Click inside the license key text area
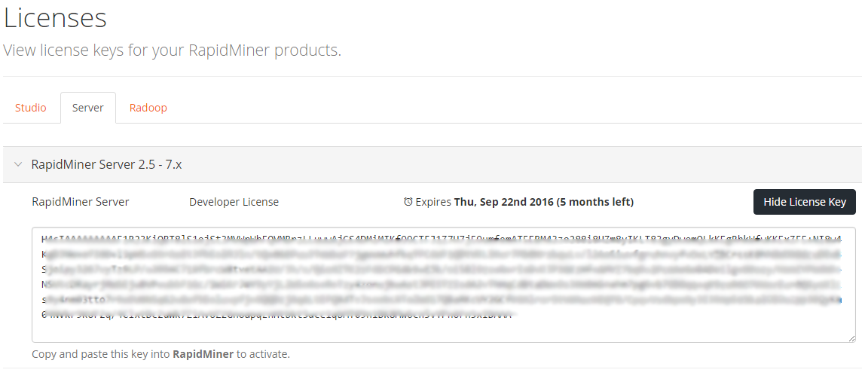This screenshot has height=385, width=868. 443,332
